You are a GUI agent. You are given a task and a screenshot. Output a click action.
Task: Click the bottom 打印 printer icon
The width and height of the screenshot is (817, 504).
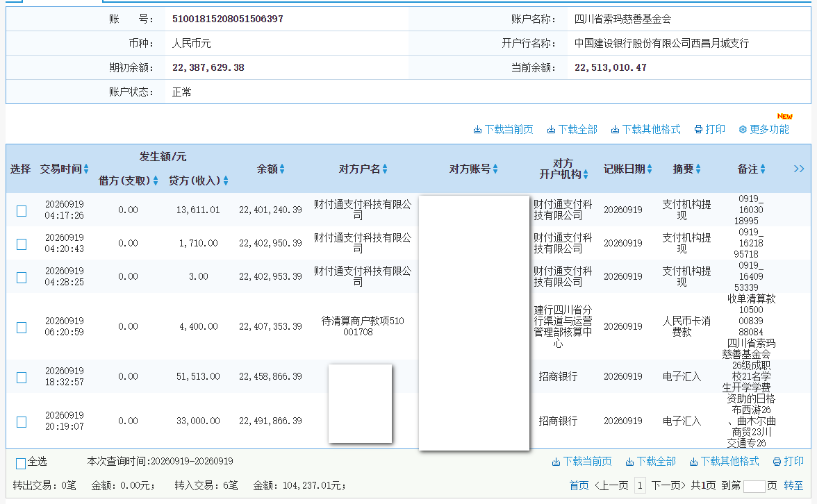[777, 462]
